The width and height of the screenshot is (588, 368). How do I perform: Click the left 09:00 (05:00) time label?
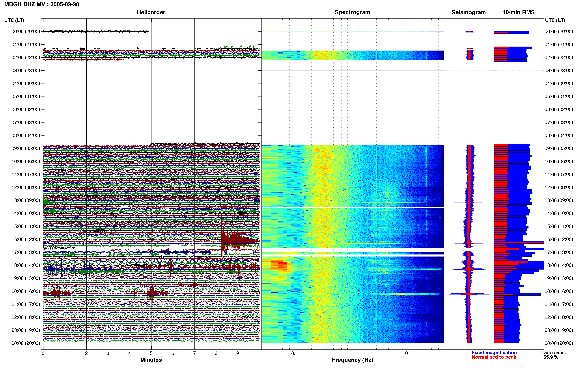(26, 148)
